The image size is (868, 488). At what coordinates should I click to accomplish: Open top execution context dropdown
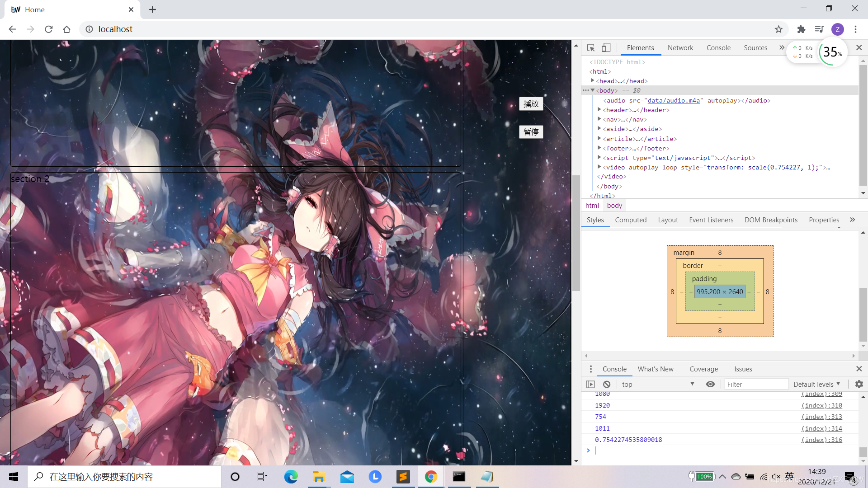coord(658,385)
